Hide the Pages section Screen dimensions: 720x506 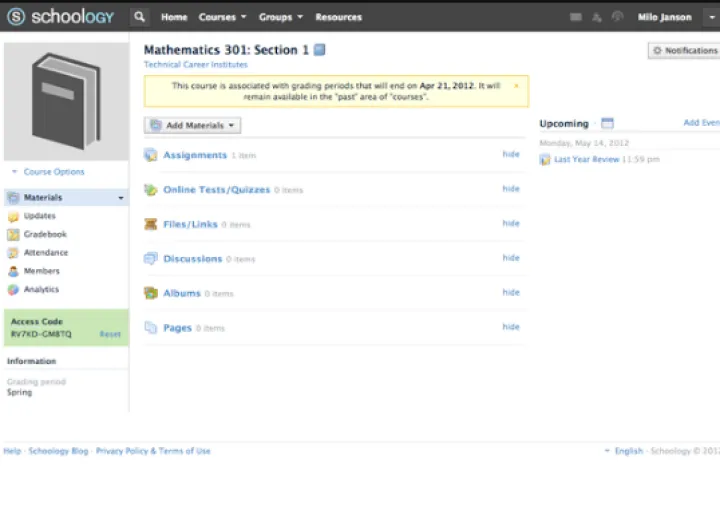click(x=511, y=326)
